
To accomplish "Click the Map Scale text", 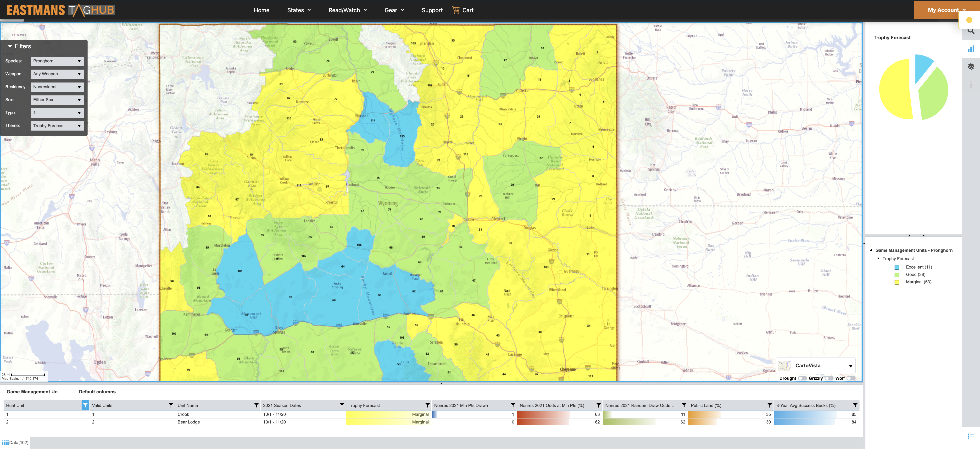I will (x=20, y=379).
